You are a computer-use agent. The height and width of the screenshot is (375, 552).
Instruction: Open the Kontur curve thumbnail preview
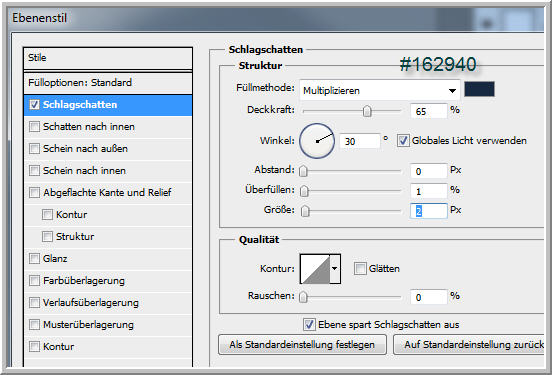coord(315,269)
